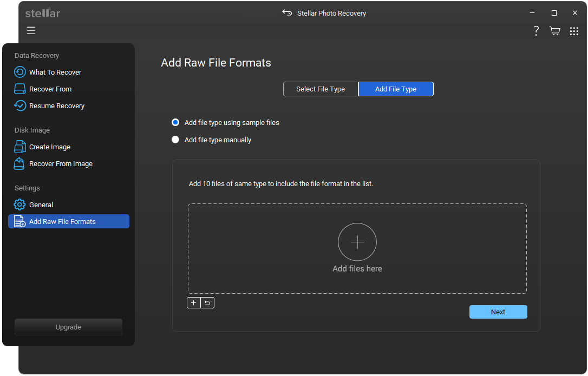Click the Upgrade button
The image size is (588, 376).
point(68,327)
